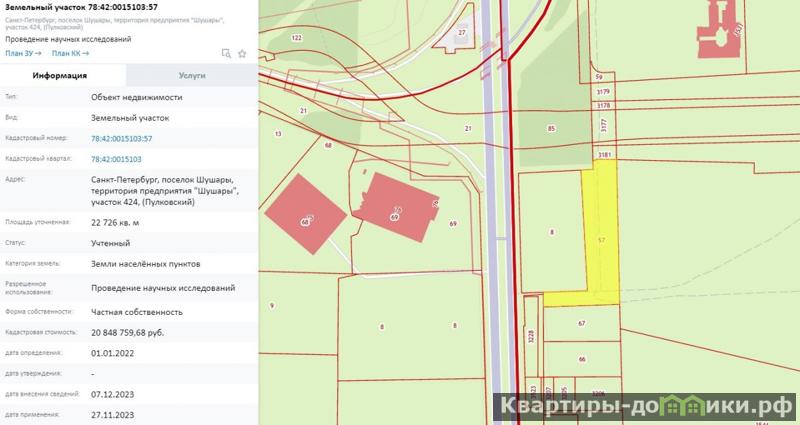Screen dimensions: 800x425
Task: Click the cadastral value 20 848 759,68 руб.
Action: click(x=133, y=331)
